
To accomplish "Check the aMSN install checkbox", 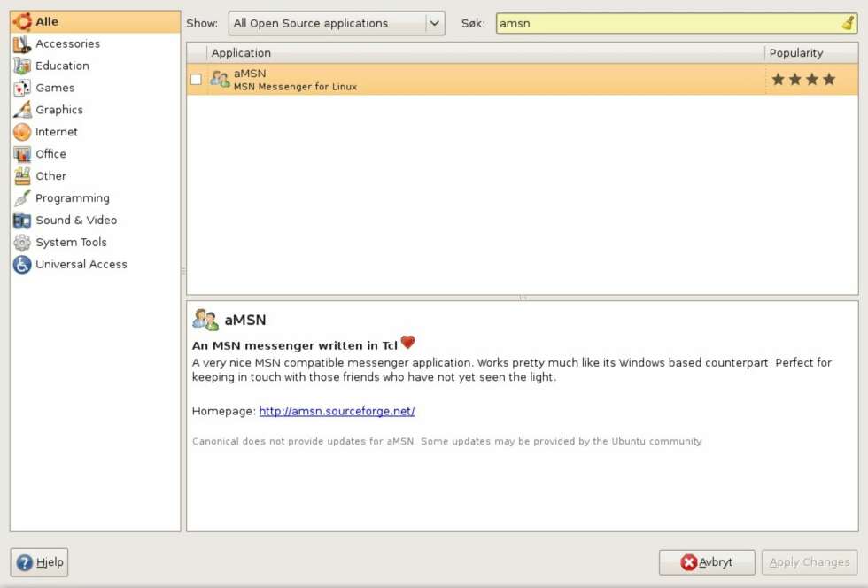I will 196,79.
